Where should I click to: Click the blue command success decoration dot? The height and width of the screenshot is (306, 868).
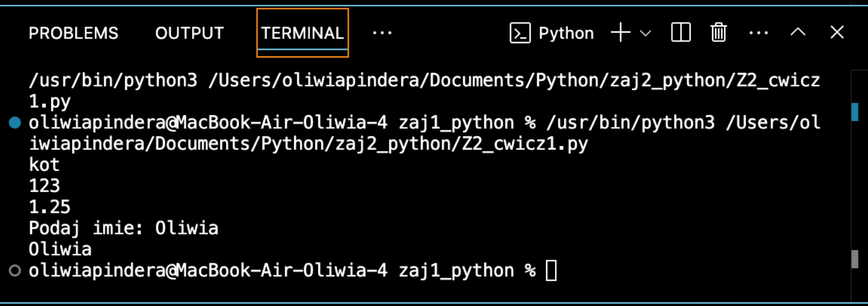coord(15,123)
